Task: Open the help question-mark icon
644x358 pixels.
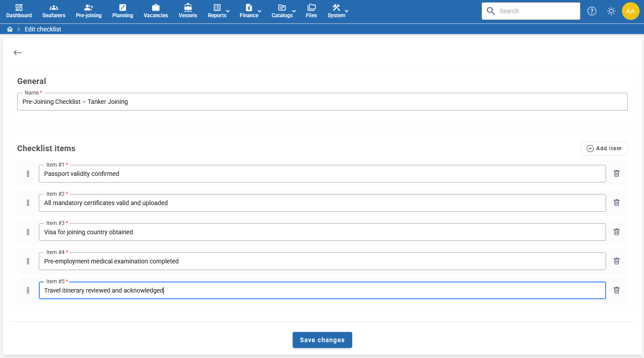Action: [x=592, y=11]
